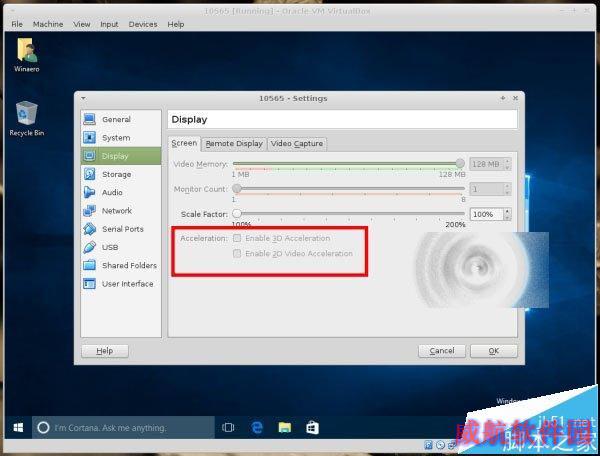The height and width of the screenshot is (456, 600).
Task: Open the Audio settings category
Action: click(121, 192)
